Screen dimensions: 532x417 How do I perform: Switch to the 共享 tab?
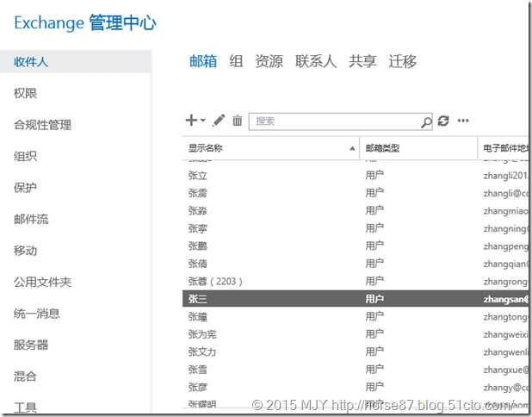(362, 61)
